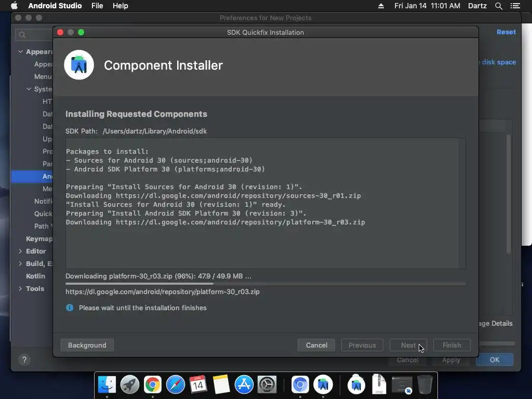Click the date and time in menu bar

coord(427,6)
